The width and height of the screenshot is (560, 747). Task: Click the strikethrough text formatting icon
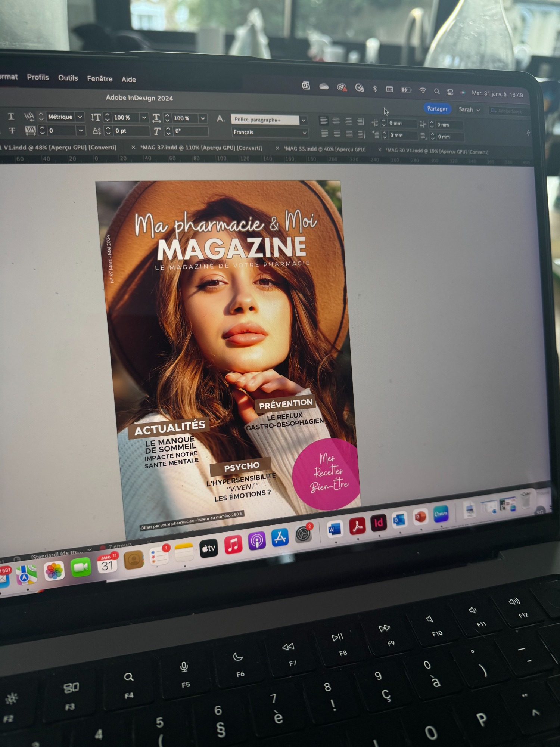click(x=12, y=130)
